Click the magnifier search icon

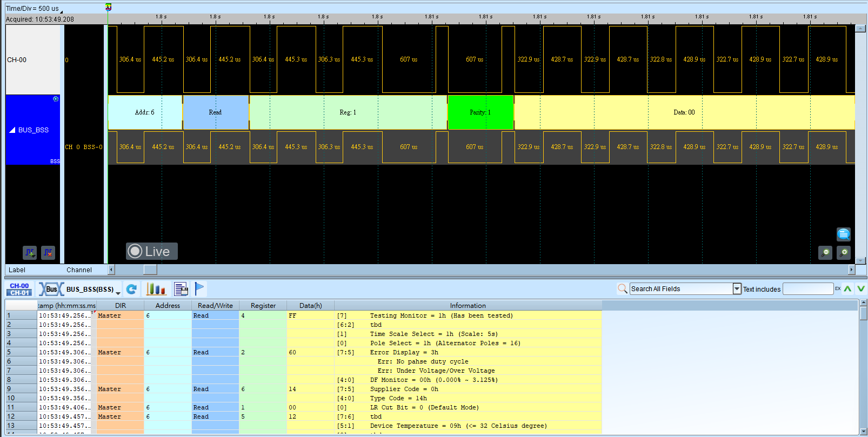coord(623,289)
